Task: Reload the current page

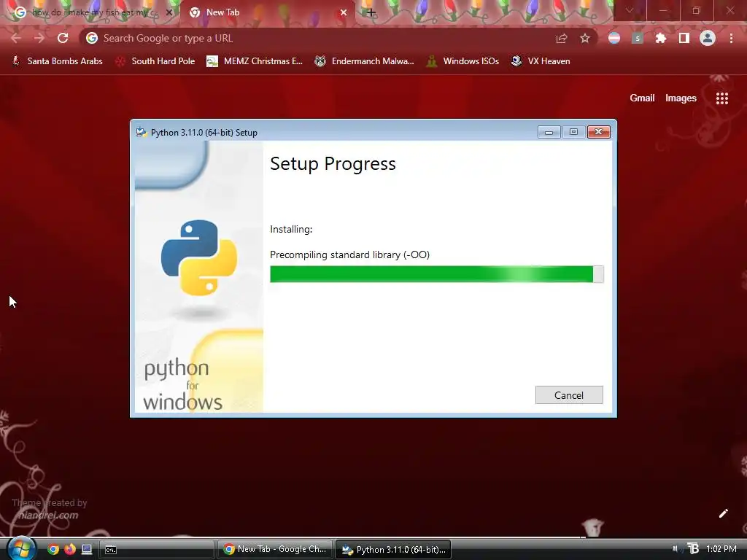Action: [63, 38]
